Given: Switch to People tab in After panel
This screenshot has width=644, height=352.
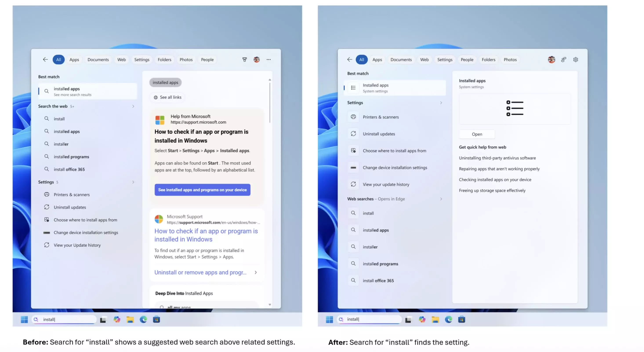Looking at the screenshot, I should pos(467,60).
